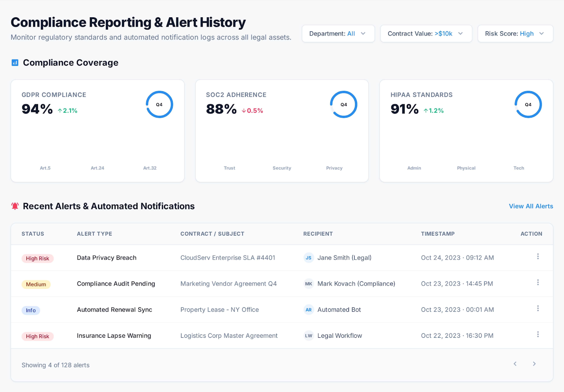Click the MK avatar for Mark Kovach

point(309,284)
